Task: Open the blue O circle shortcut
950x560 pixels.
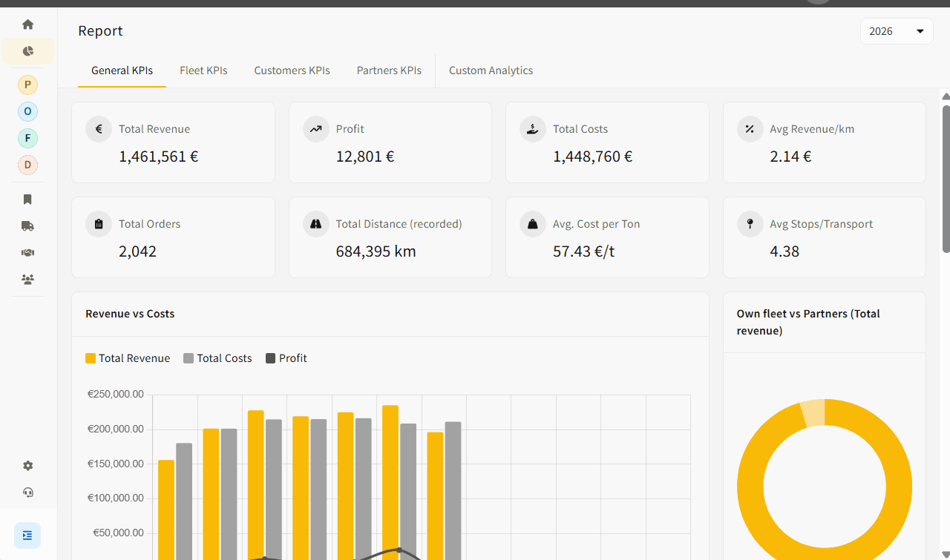Action: click(27, 111)
